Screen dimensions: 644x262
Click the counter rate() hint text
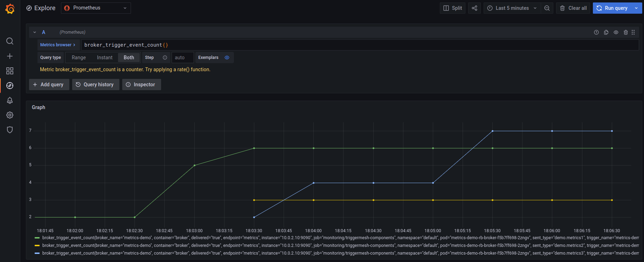[x=125, y=69]
